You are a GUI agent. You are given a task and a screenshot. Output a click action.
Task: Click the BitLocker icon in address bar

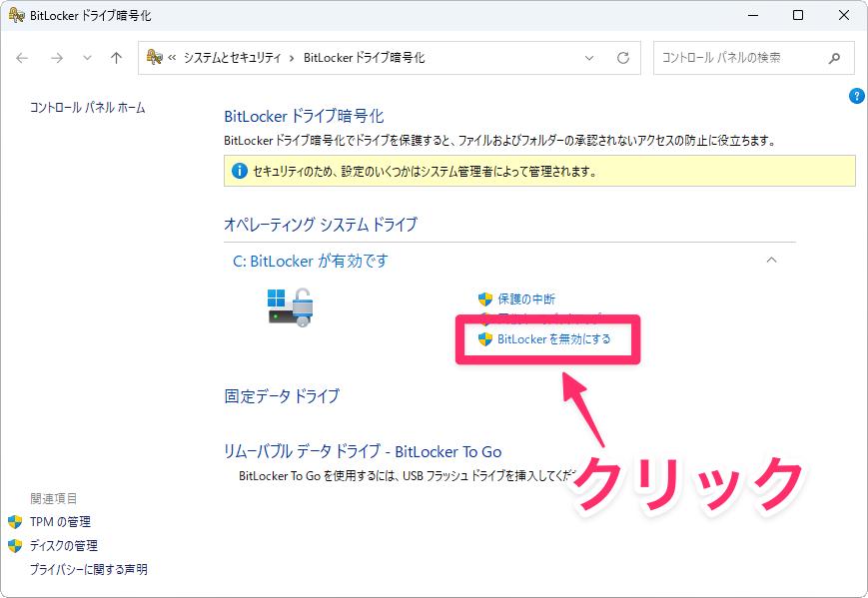(x=155, y=58)
